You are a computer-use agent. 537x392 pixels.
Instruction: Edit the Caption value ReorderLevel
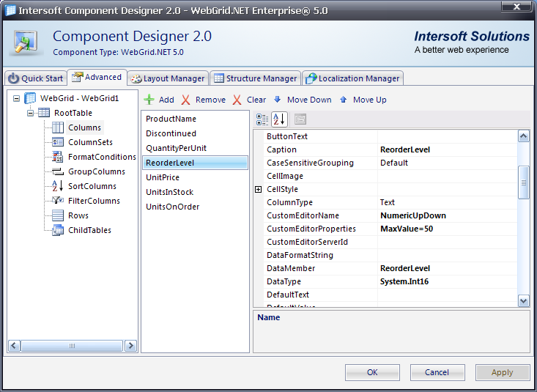coord(447,149)
